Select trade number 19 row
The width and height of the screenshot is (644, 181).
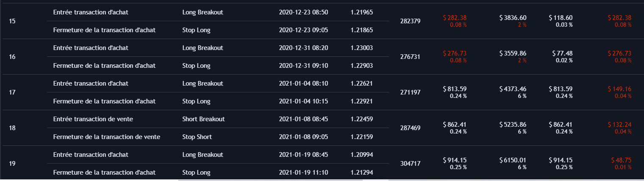pyautogui.click(x=322, y=163)
